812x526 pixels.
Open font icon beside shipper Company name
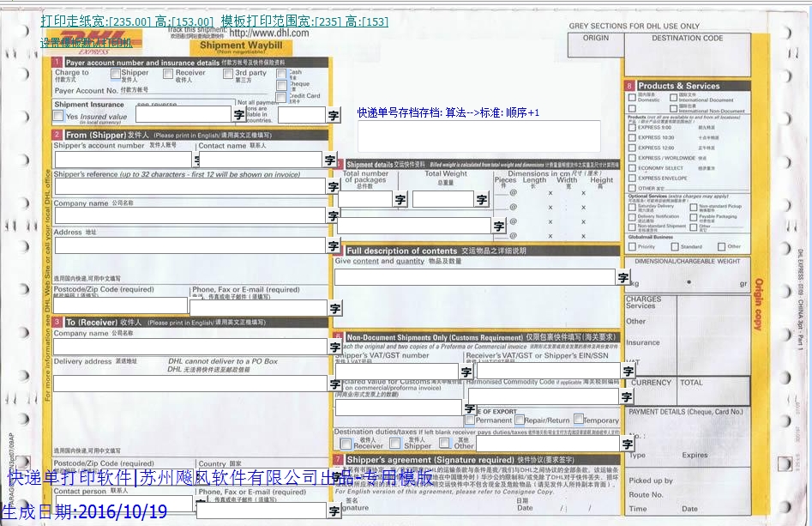pos(332,214)
